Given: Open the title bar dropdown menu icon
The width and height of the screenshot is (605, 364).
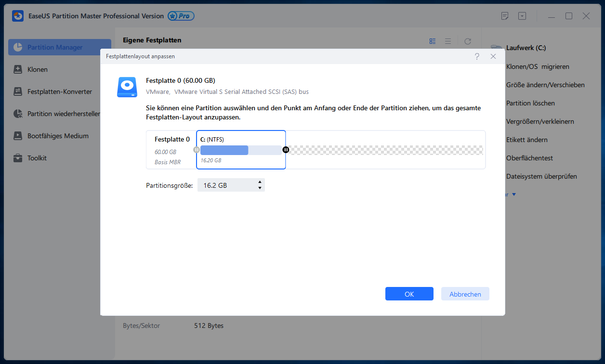Looking at the screenshot, I should (522, 16).
